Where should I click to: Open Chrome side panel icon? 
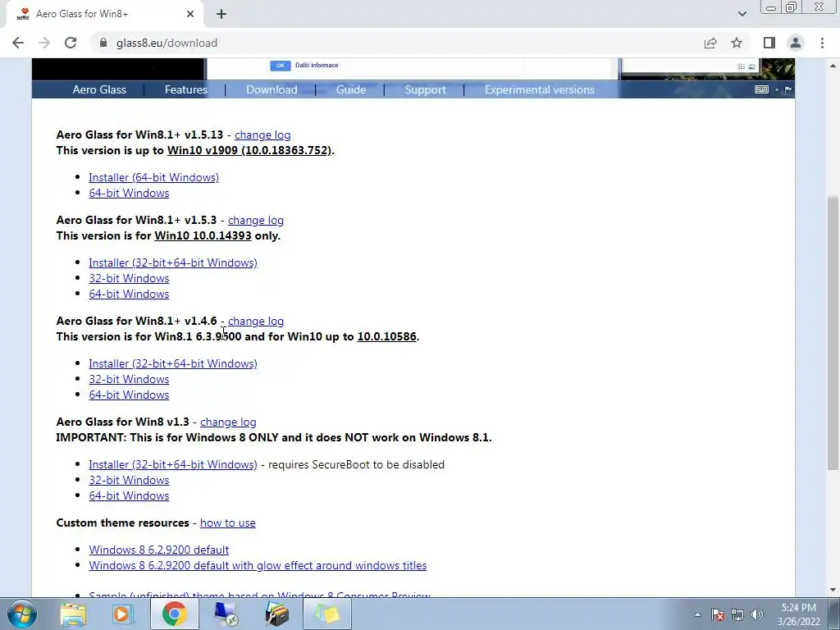click(769, 43)
